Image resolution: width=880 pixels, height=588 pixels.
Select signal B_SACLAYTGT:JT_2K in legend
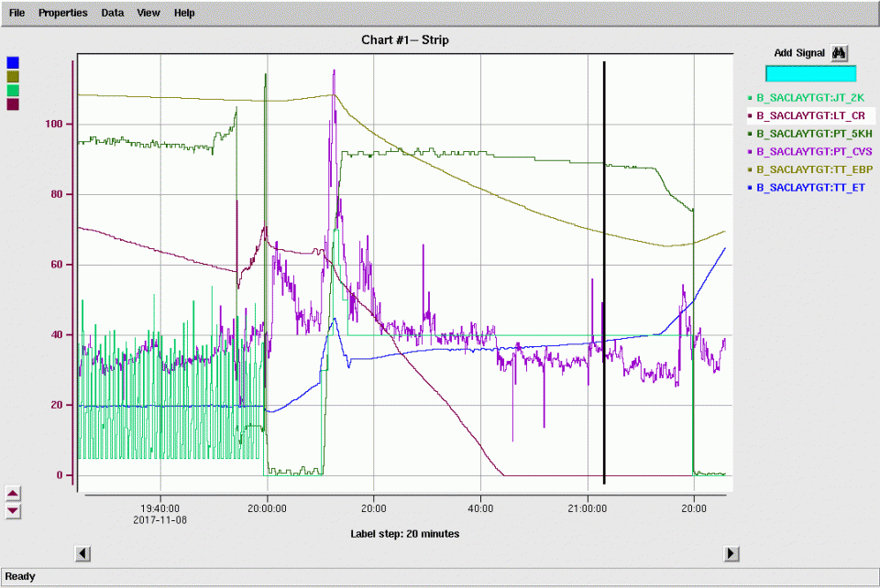tap(810, 97)
